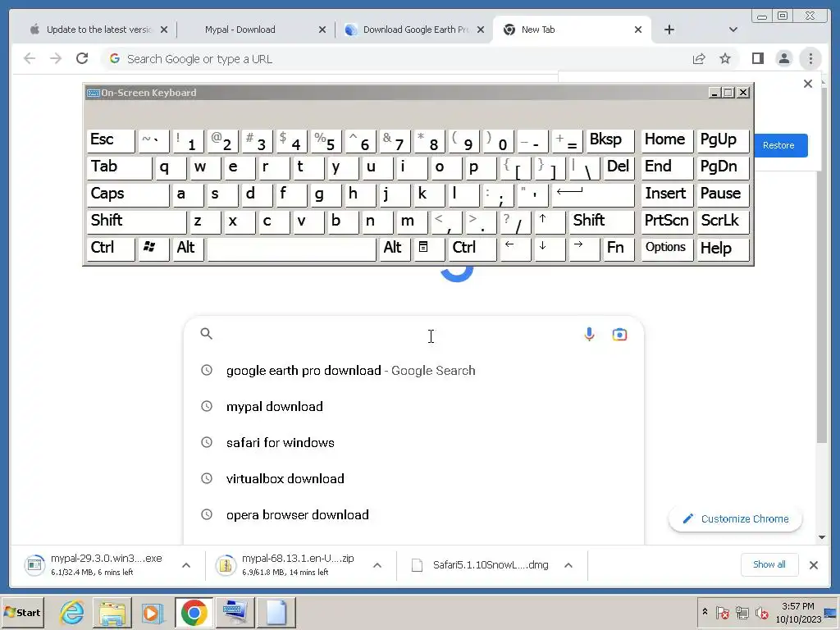Open Options on On-Screen Keyboard
This screenshot has width=840, height=630.
[x=667, y=249]
